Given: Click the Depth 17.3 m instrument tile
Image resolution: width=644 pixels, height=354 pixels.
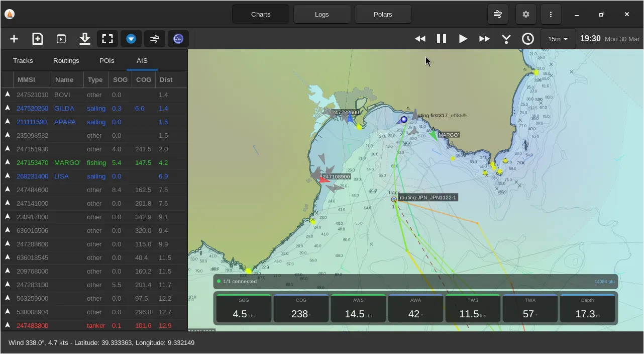Looking at the screenshot, I should coord(587,308).
